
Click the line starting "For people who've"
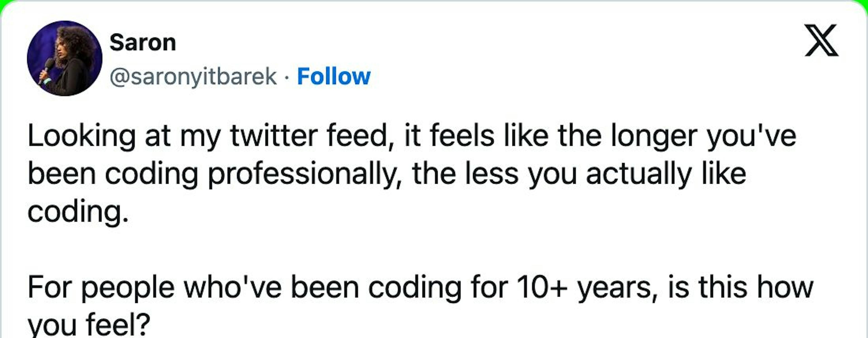click(x=420, y=287)
